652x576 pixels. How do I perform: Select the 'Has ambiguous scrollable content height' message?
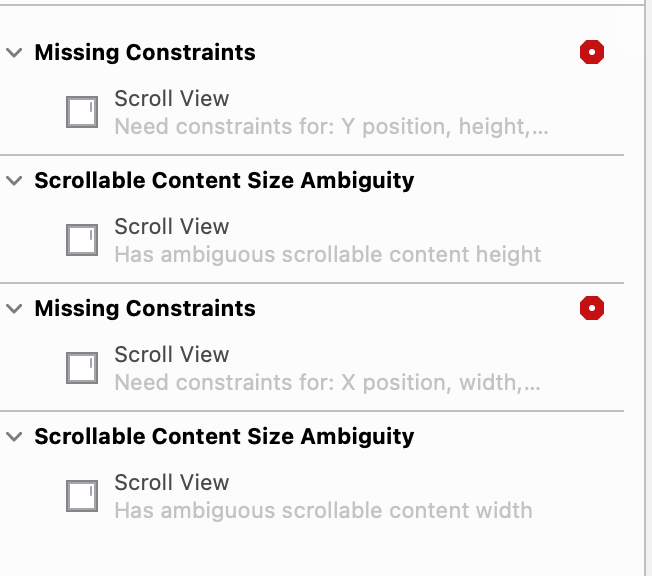coord(328,255)
